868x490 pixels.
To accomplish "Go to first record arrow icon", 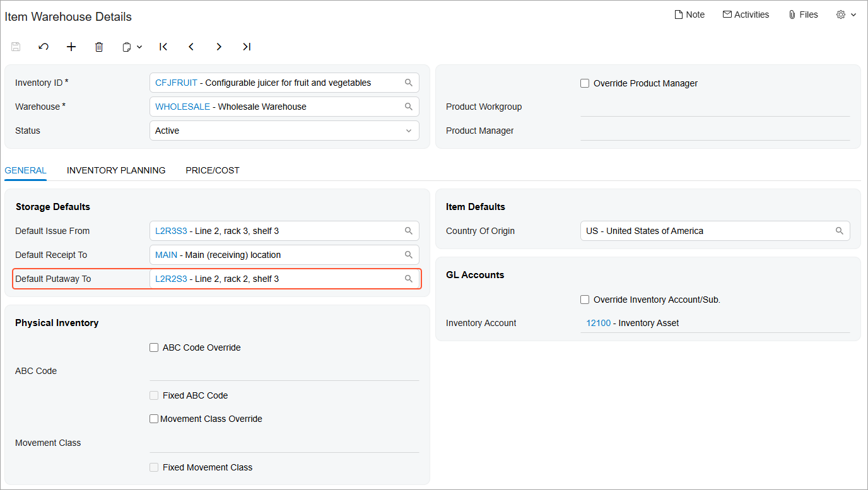I will click(x=163, y=47).
